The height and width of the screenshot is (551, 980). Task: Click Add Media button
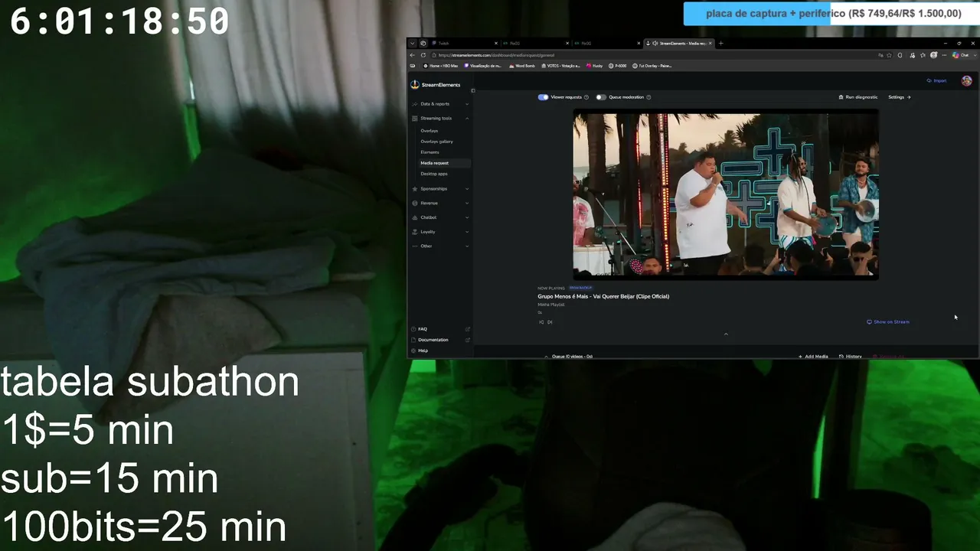click(813, 356)
